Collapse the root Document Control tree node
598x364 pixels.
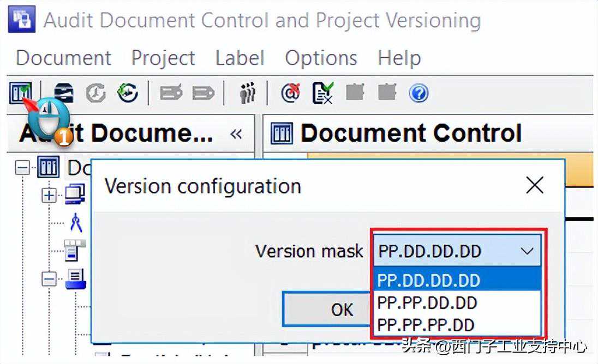(22, 167)
